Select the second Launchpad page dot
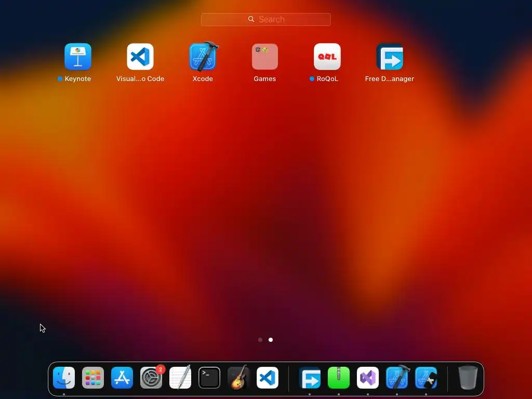This screenshot has width=532, height=399. (271, 340)
